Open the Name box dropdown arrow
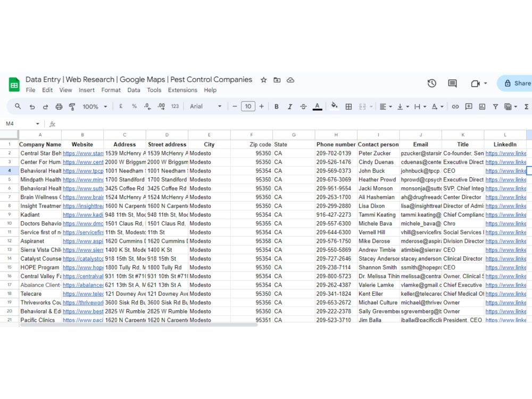The image size is (532, 399). point(37,124)
